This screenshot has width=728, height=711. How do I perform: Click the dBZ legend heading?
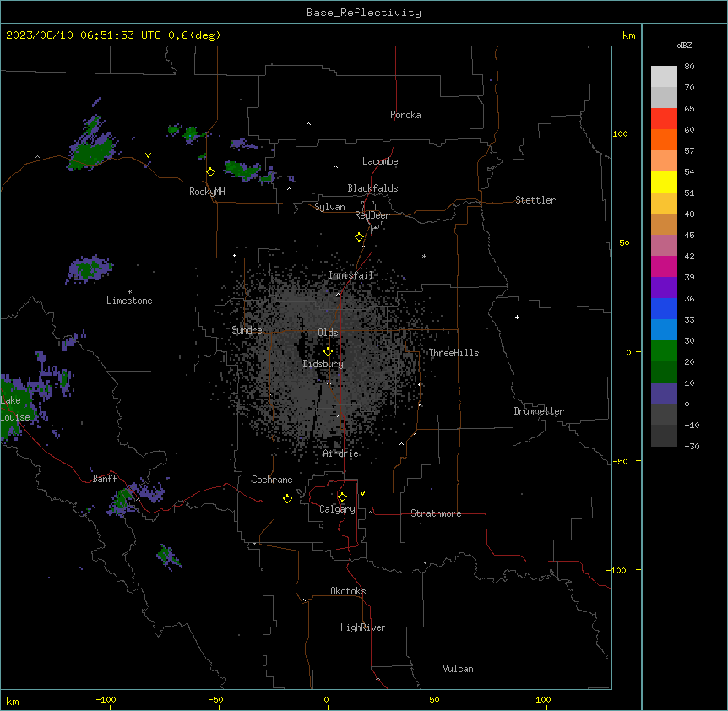click(x=684, y=45)
